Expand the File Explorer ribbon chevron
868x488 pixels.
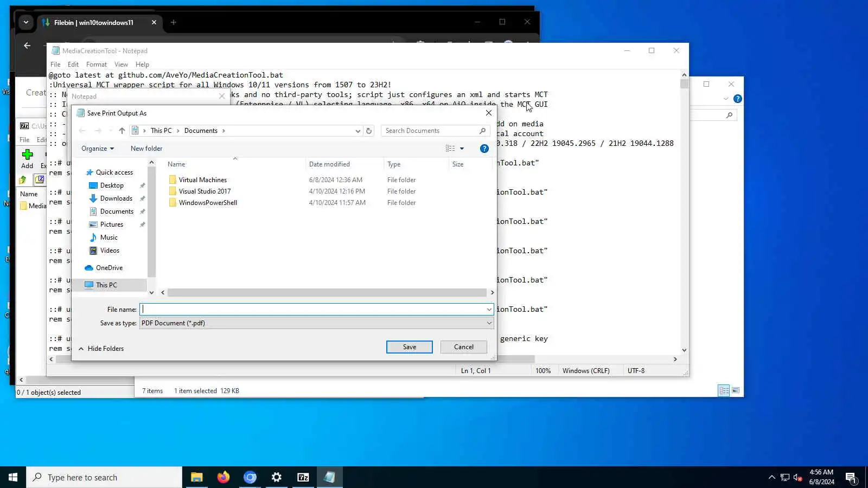tap(726, 99)
